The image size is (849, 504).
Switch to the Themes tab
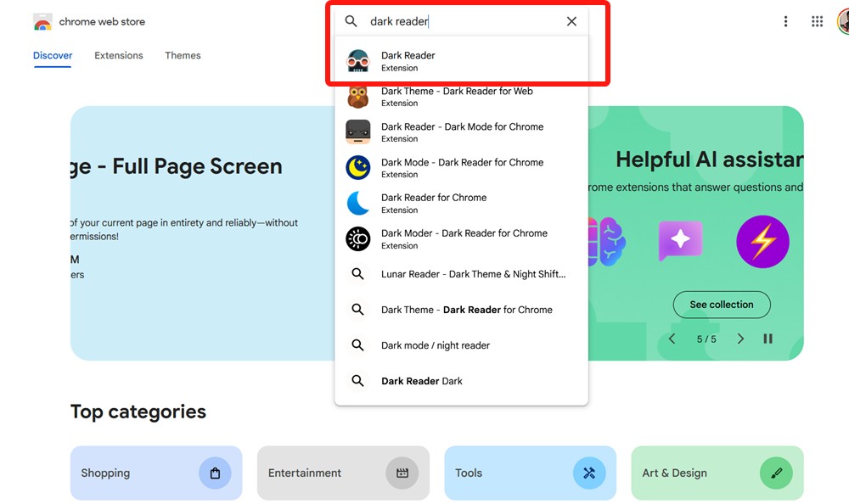coord(183,55)
